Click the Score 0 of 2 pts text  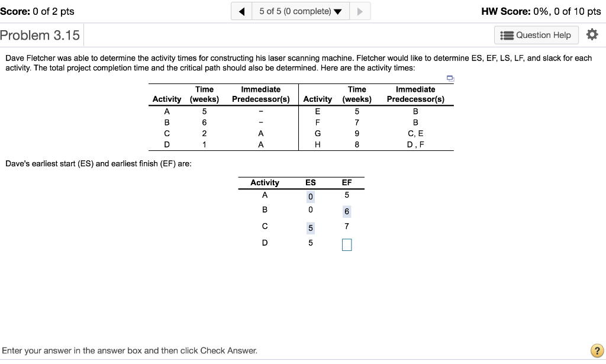click(37, 11)
